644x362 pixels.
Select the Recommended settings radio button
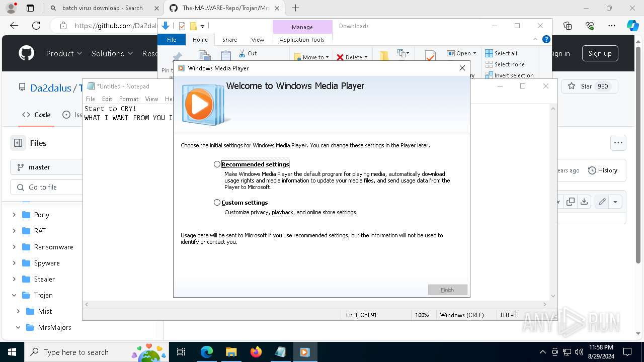[x=217, y=164]
